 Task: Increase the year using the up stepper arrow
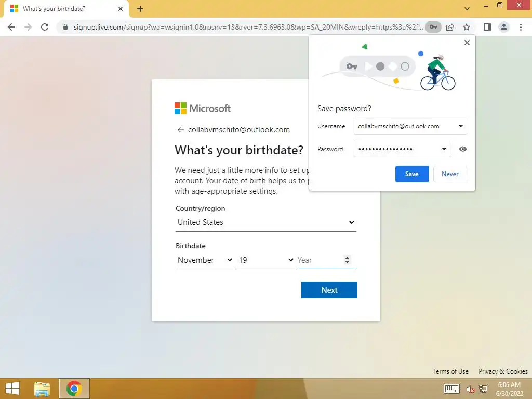point(347,258)
